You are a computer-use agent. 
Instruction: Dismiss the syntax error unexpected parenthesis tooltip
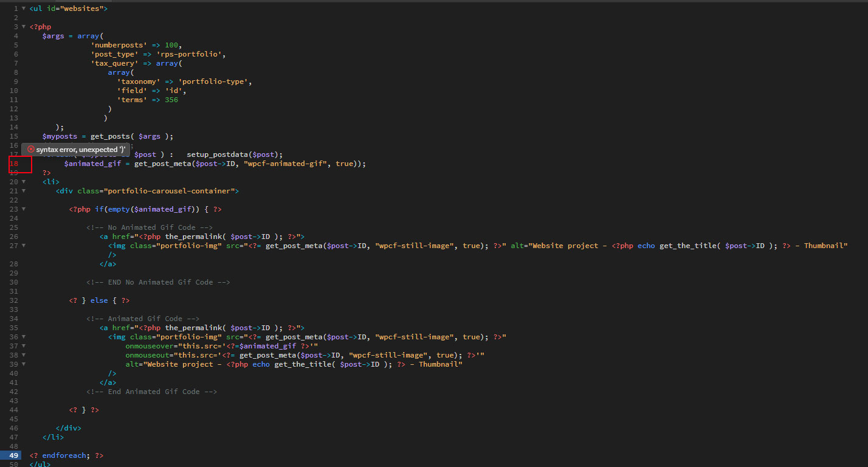point(75,149)
